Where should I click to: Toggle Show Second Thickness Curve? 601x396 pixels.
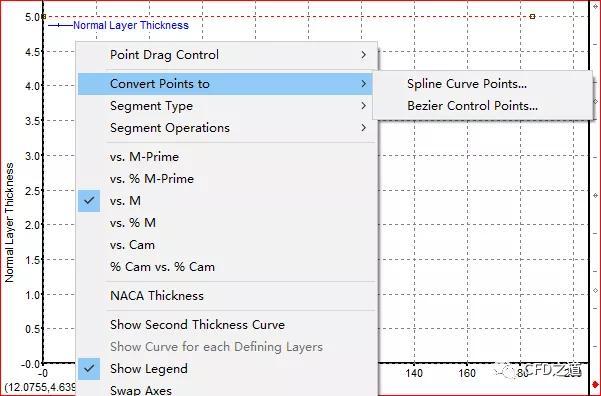(x=225, y=325)
